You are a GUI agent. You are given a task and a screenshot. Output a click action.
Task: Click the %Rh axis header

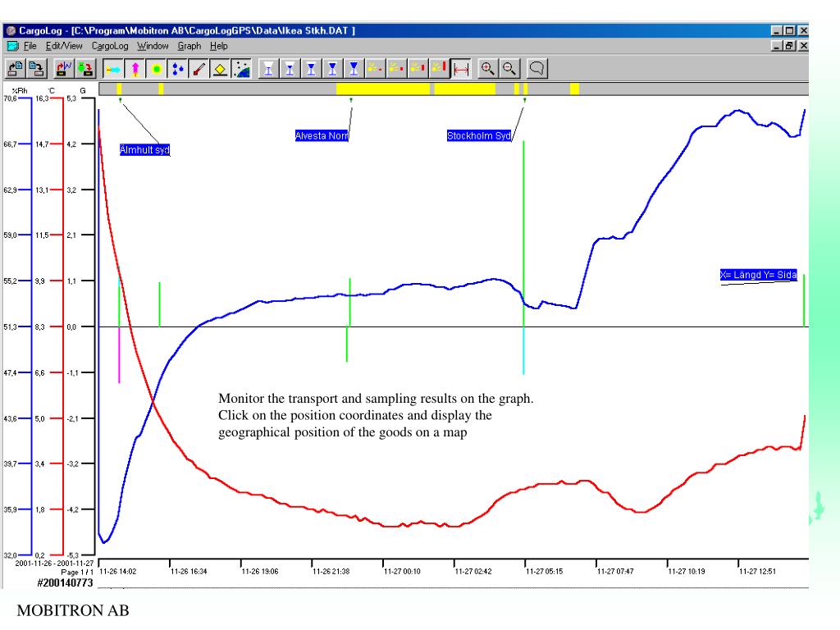click(x=20, y=90)
